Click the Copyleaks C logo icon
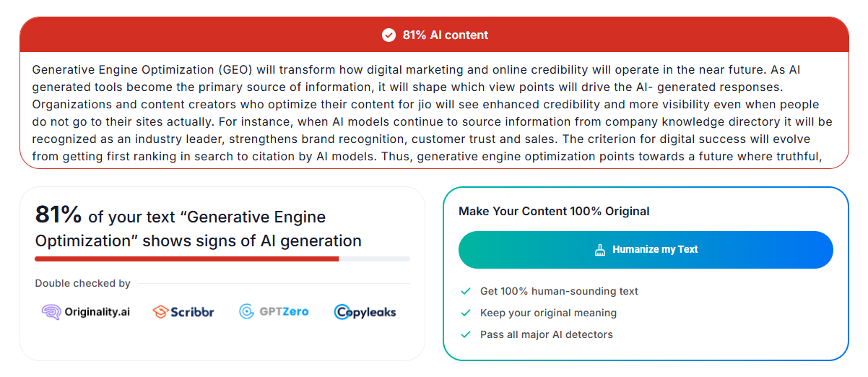The width and height of the screenshot is (868, 377). click(342, 312)
